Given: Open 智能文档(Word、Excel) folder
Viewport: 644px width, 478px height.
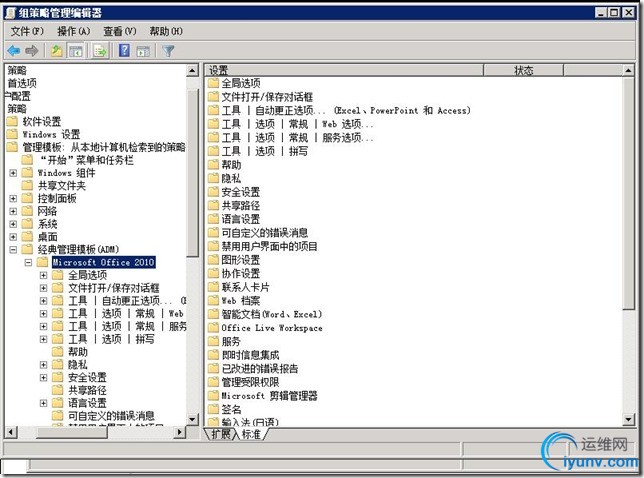Looking at the screenshot, I should pyautogui.click(x=272, y=314).
